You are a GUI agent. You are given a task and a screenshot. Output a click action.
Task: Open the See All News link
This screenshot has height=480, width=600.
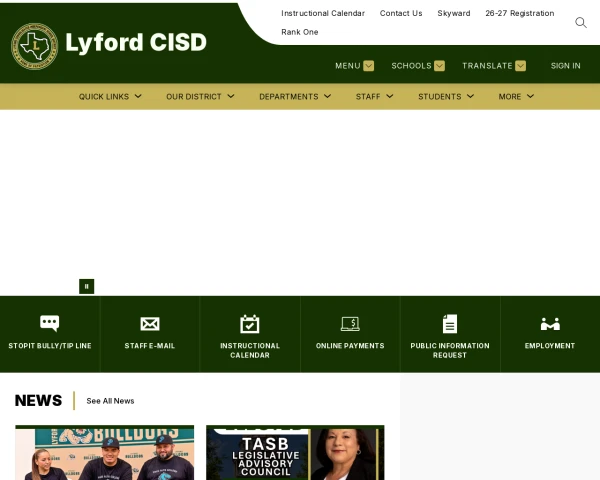click(110, 401)
